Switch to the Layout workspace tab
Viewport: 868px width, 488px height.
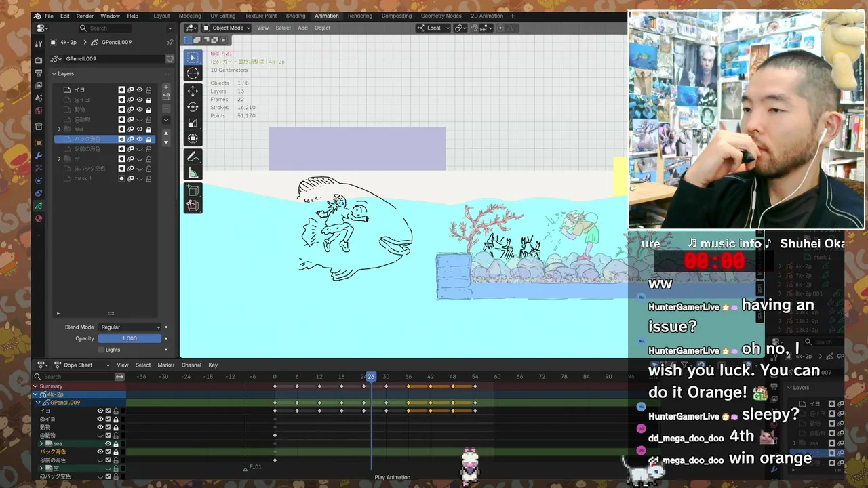coord(161,16)
